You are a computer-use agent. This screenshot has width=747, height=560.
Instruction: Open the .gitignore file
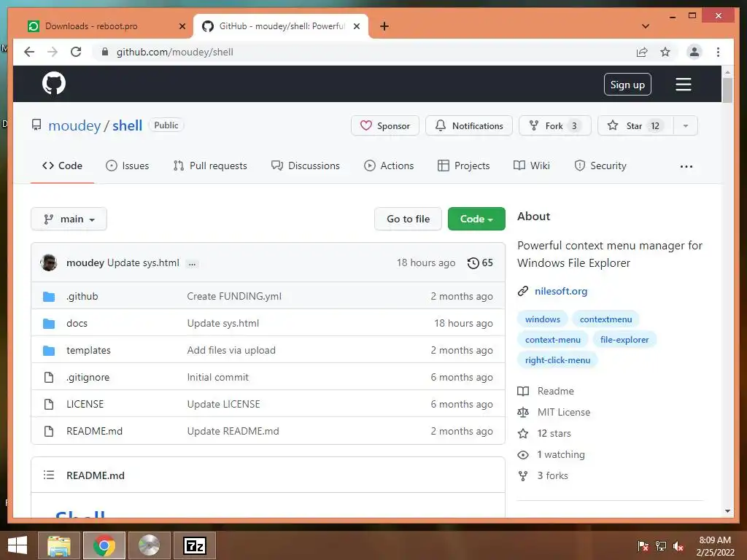coord(88,378)
